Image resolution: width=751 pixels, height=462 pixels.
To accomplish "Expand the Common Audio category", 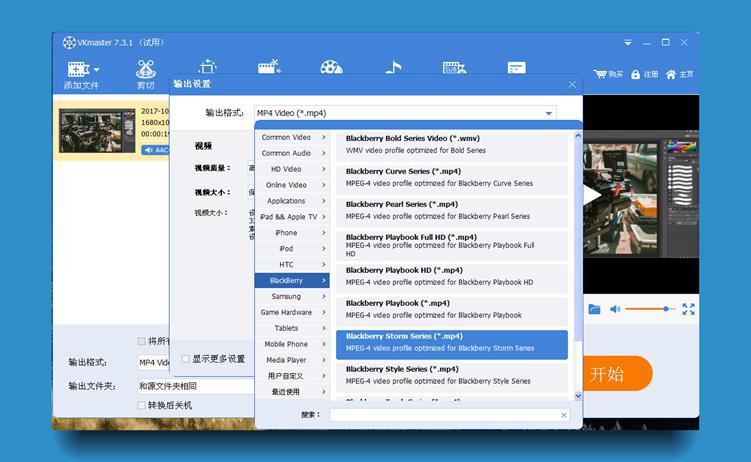I will (x=292, y=153).
